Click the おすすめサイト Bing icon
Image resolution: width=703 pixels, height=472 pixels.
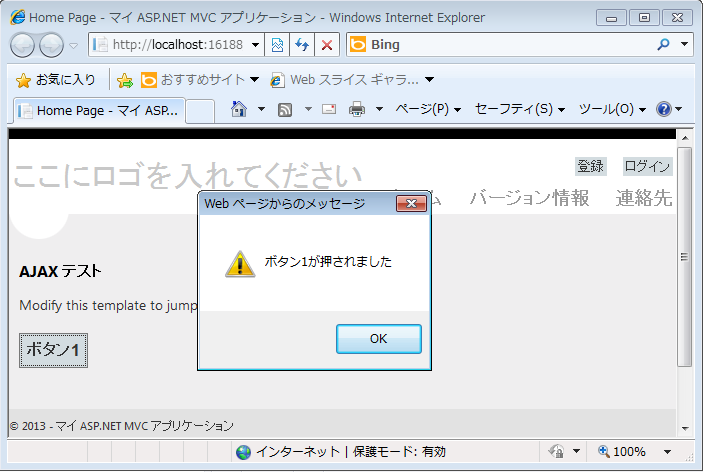click(148, 80)
